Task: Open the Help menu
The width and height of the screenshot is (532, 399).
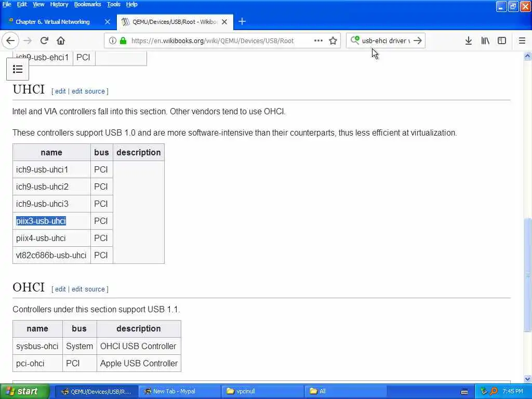Action: [131, 4]
